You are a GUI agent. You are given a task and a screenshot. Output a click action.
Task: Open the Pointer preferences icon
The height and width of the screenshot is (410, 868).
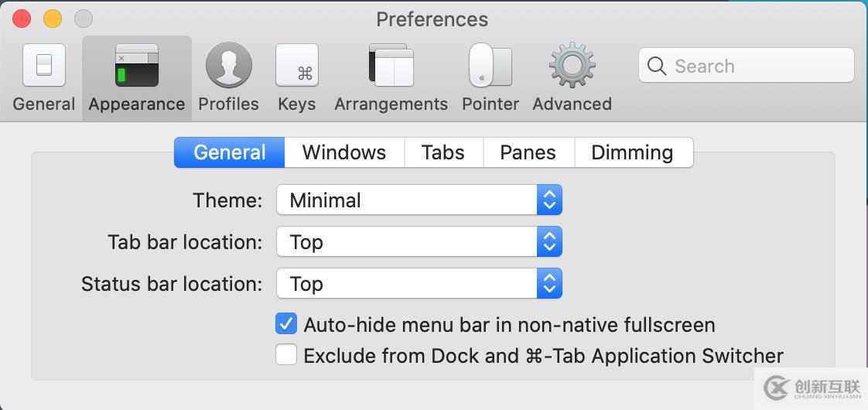coord(490,66)
